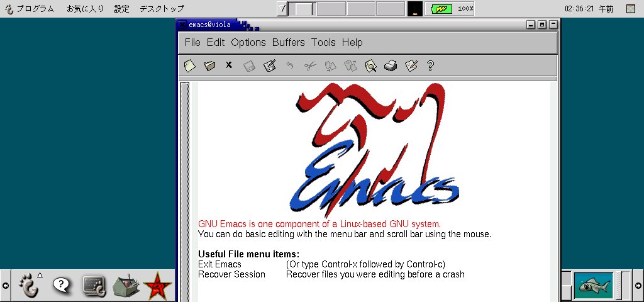Open the Help menu in Emacs

(352, 42)
